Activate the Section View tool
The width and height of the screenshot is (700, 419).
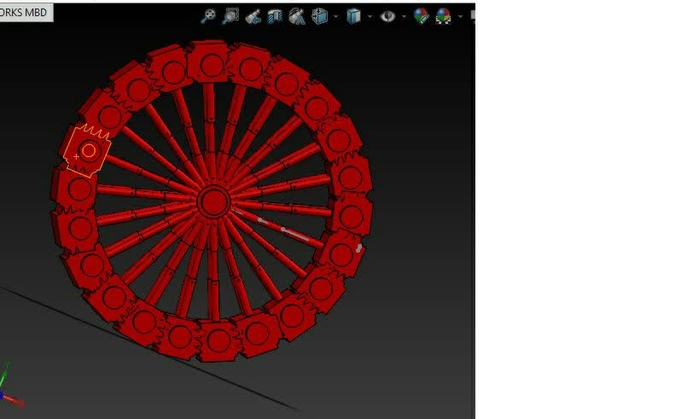coord(275,16)
